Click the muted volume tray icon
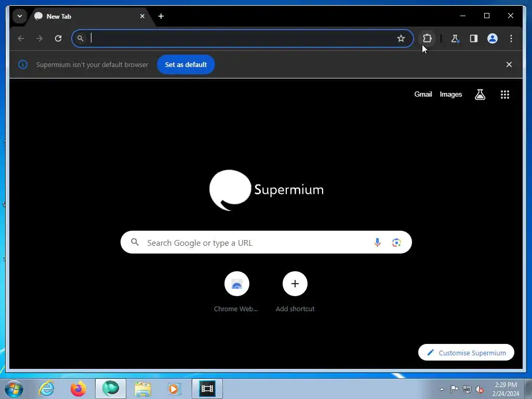532x399 pixels. coord(480,389)
